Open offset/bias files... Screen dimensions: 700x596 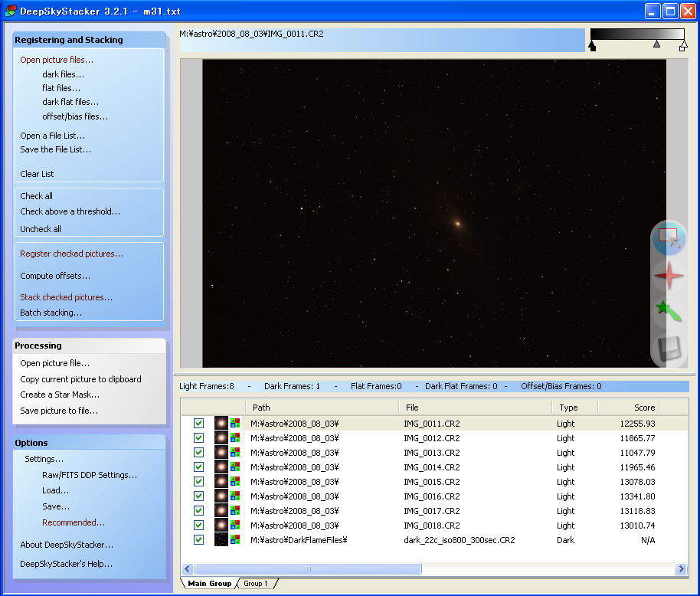pyautogui.click(x=75, y=116)
